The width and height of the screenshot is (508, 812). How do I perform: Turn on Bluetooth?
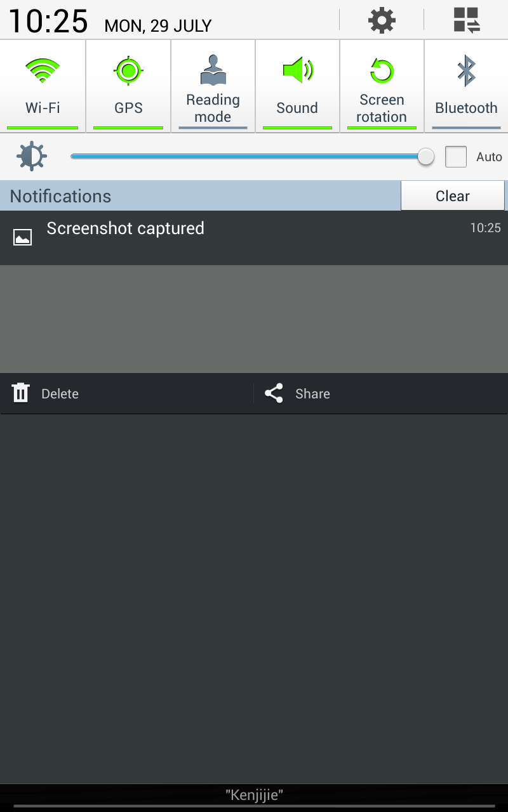click(466, 86)
